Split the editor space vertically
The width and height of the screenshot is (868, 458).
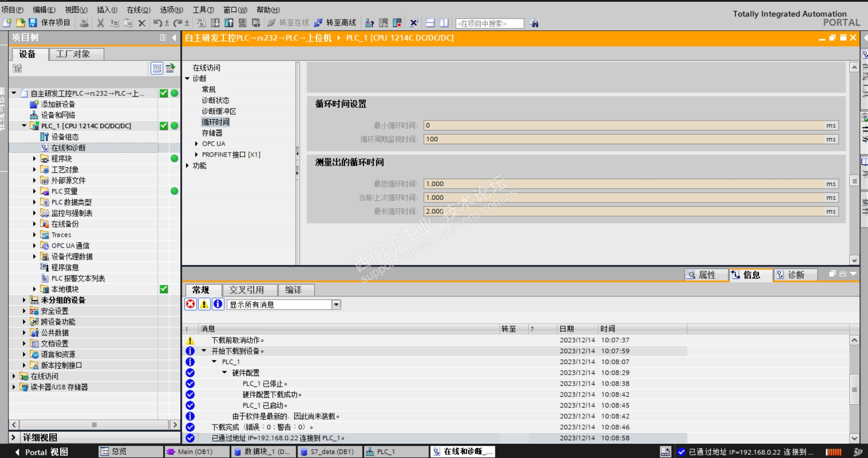coord(444,23)
